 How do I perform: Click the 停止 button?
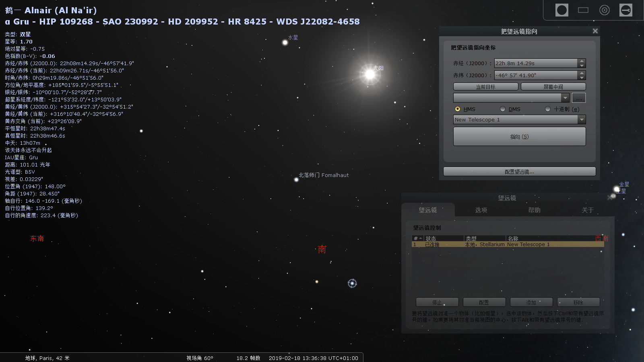[437, 302]
